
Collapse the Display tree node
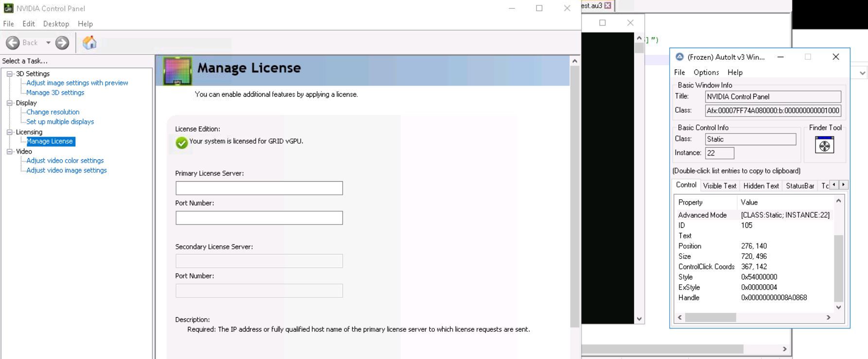point(9,103)
